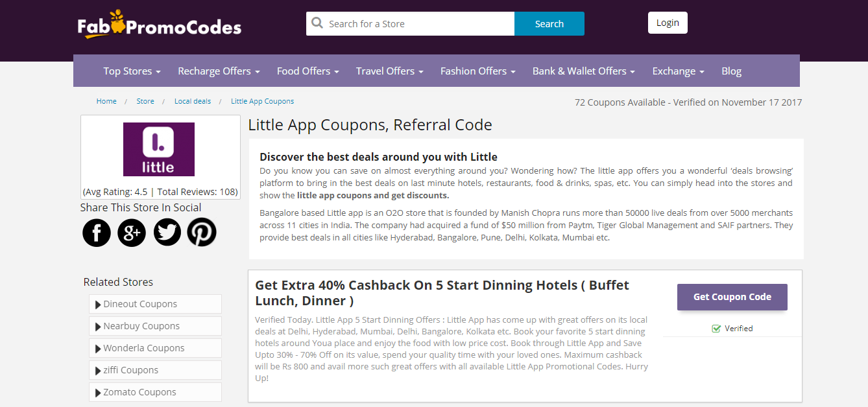Click Get Coupon Code button

(x=732, y=297)
